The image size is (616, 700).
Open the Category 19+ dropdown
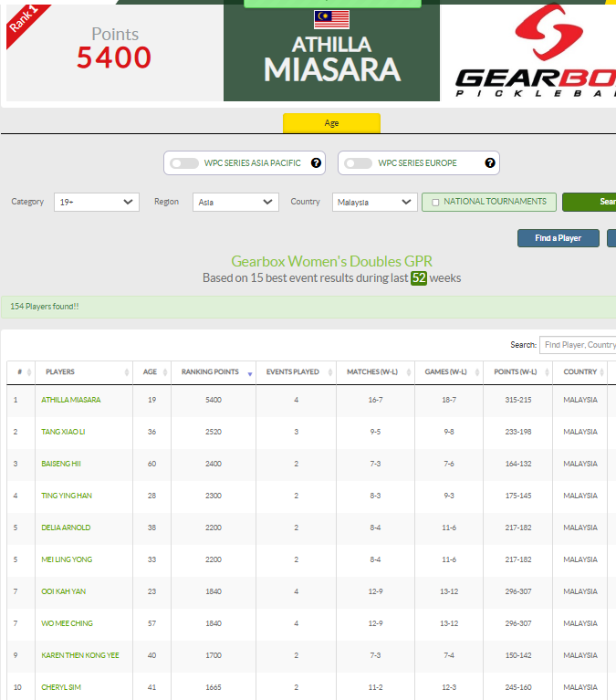[97, 203]
